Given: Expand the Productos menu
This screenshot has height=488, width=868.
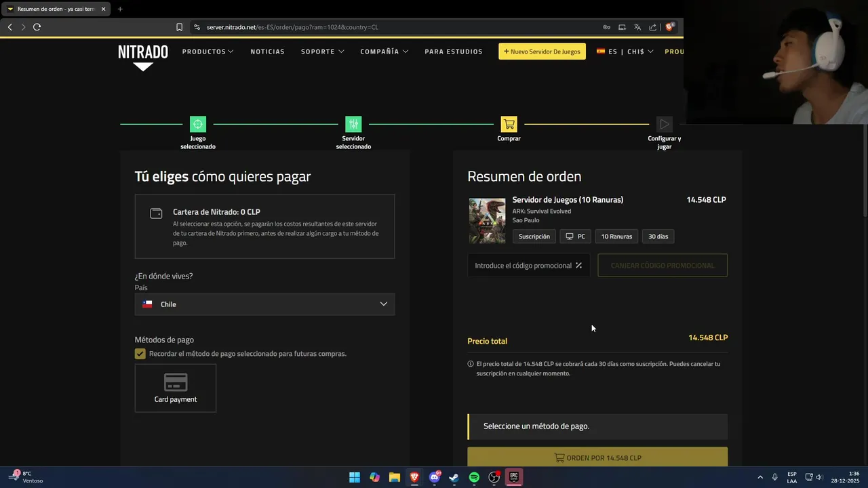Looking at the screenshot, I should click(x=208, y=52).
